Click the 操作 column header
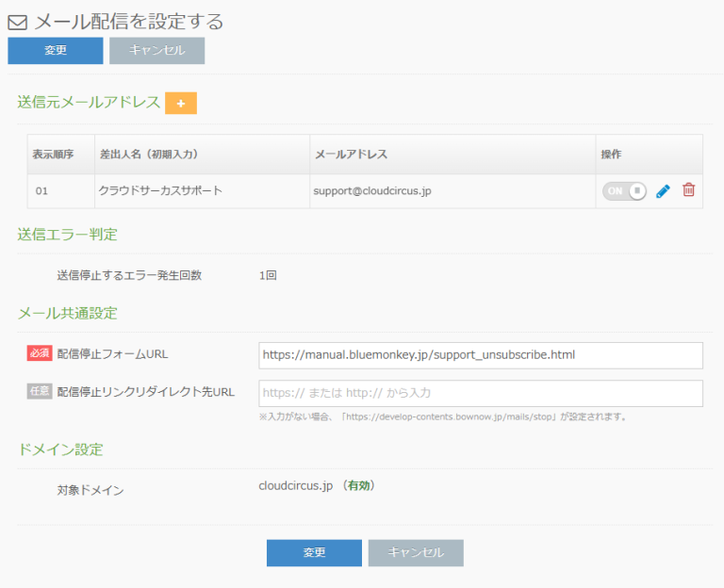This screenshot has width=724, height=588. point(612,155)
